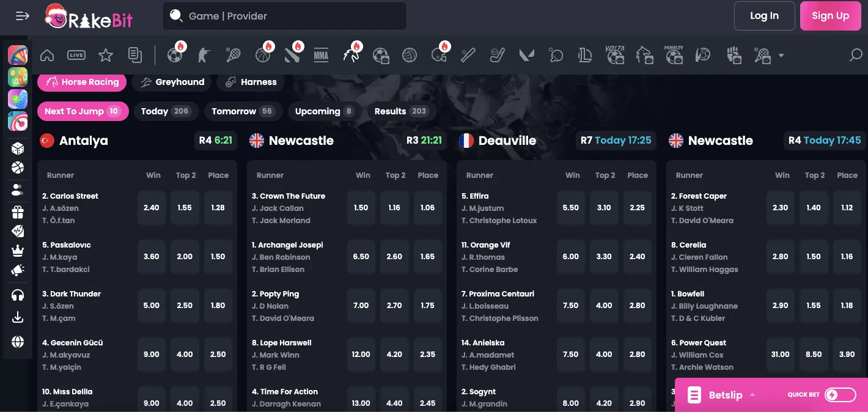Select the League of Legends icon
The image size is (868, 412).
pos(585,56)
